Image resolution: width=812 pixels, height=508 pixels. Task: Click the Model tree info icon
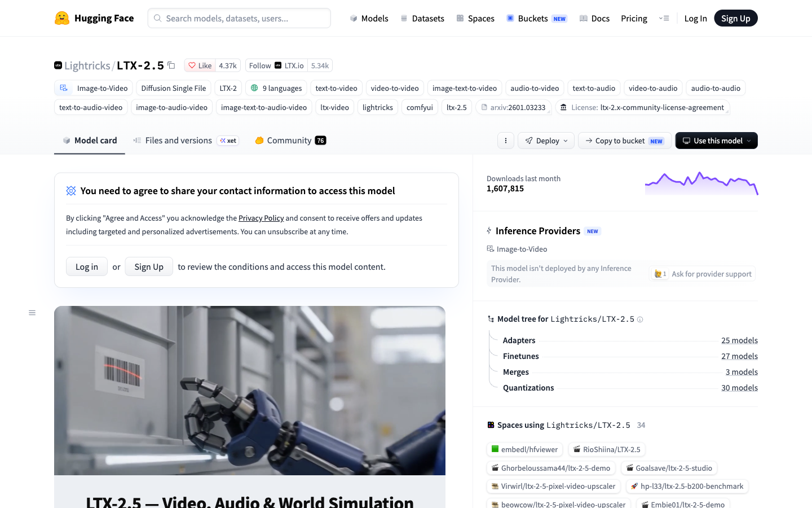pos(640,319)
